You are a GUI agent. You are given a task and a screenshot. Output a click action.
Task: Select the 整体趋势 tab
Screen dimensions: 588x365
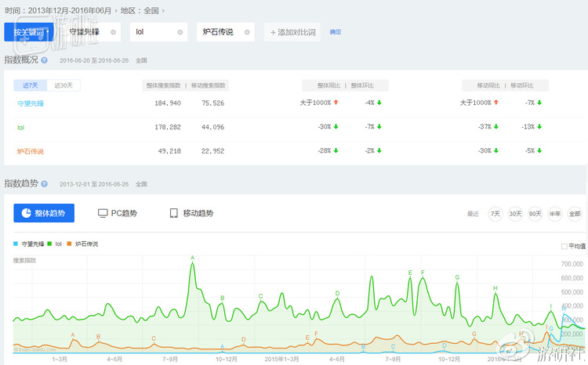pyautogui.click(x=44, y=213)
